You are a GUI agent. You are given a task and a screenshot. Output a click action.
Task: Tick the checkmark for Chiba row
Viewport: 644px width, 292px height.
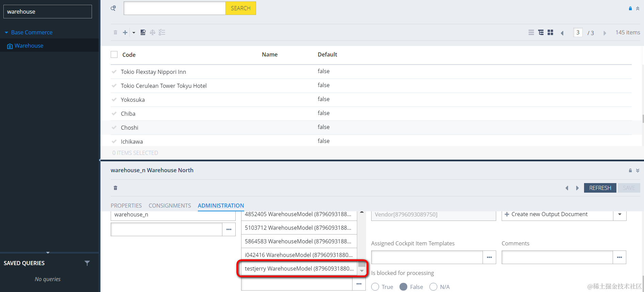114,114
